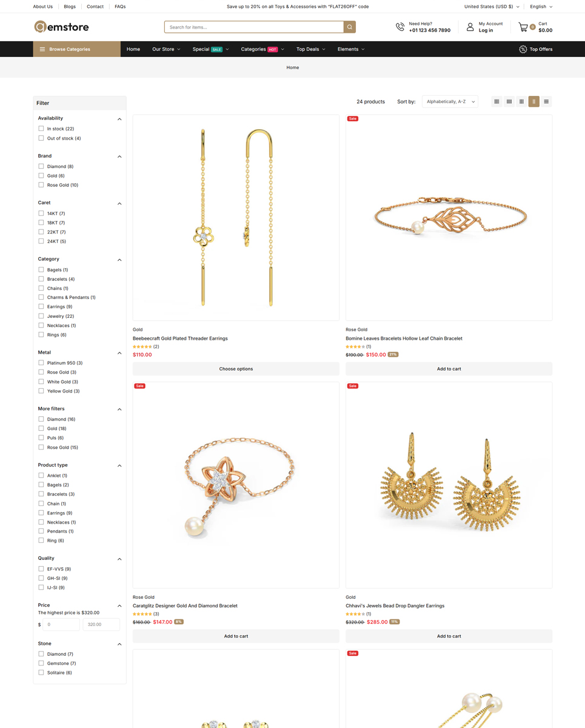Open the Sort by Alphabetically A-Z dropdown

click(x=450, y=101)
